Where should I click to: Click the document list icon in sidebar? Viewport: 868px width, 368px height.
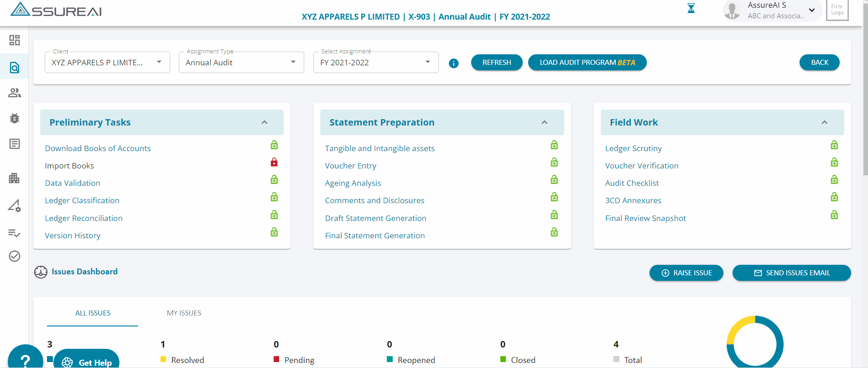(15, 144)
